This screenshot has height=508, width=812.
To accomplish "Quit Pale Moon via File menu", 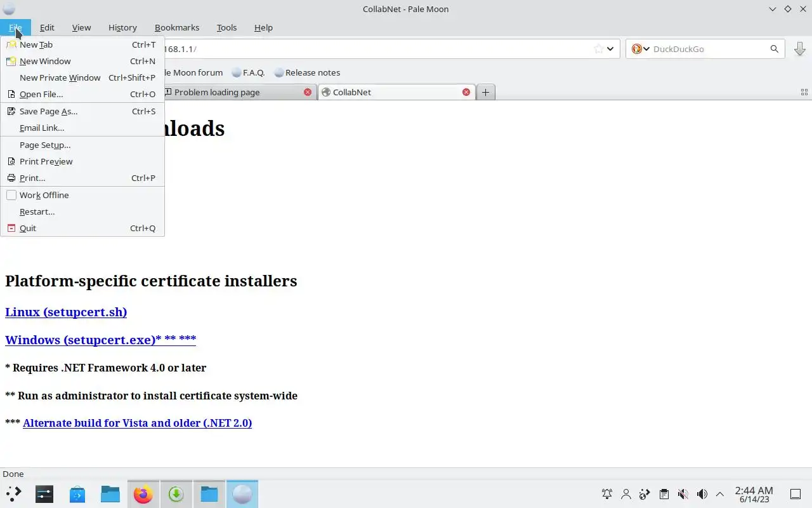I will point(82,228).
